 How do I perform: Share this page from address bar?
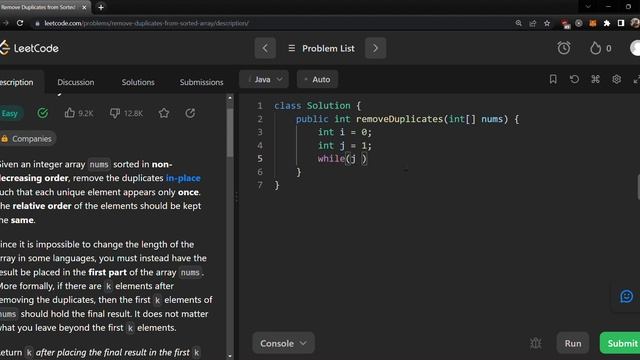pyautogui.click(x=533, y=23)
